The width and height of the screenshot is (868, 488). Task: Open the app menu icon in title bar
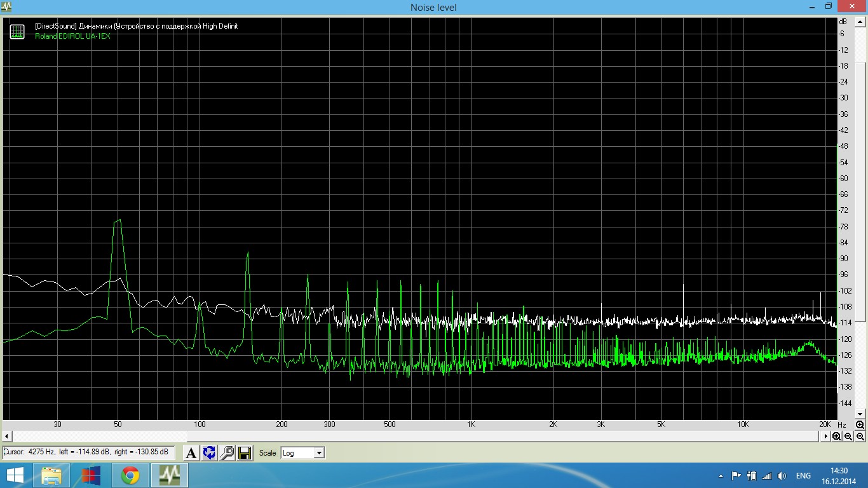[x=8, y=7]
